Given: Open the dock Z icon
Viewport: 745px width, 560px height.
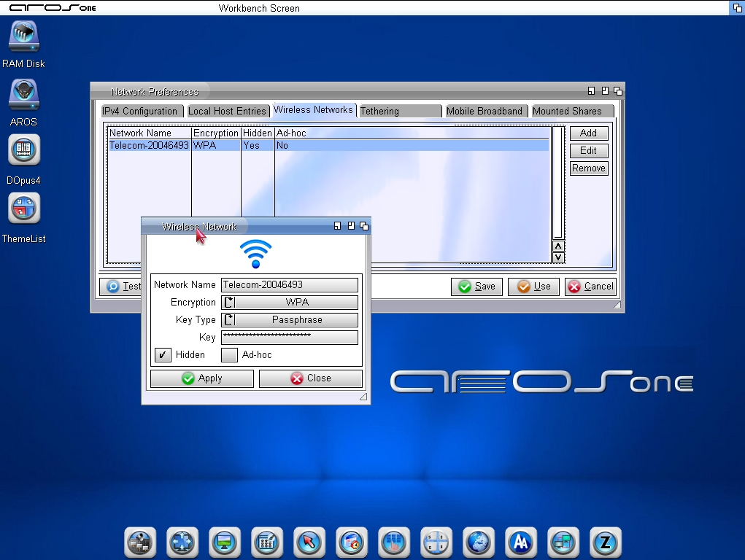Looking at the screenshot, I should point(606,542).
